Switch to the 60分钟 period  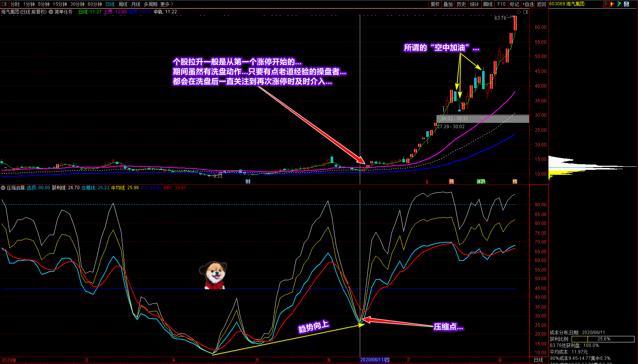pos(95,4)
